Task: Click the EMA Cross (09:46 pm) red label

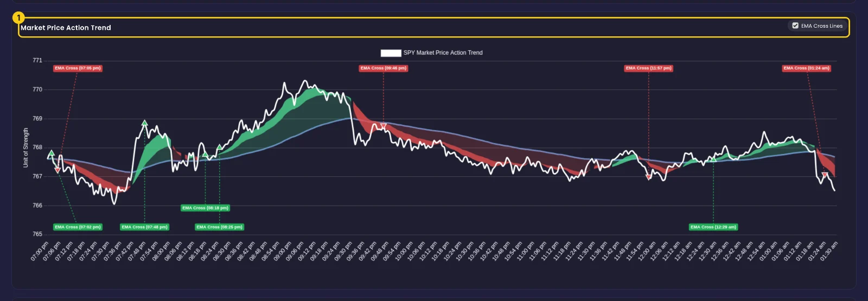Action: [x=384, y=68]
